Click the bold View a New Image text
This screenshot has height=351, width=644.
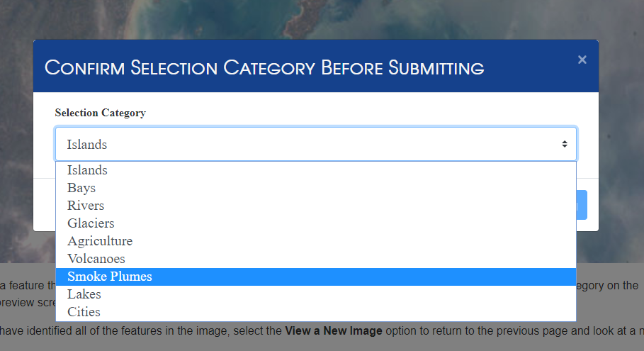pyautogui.click(x=333, y=331)
